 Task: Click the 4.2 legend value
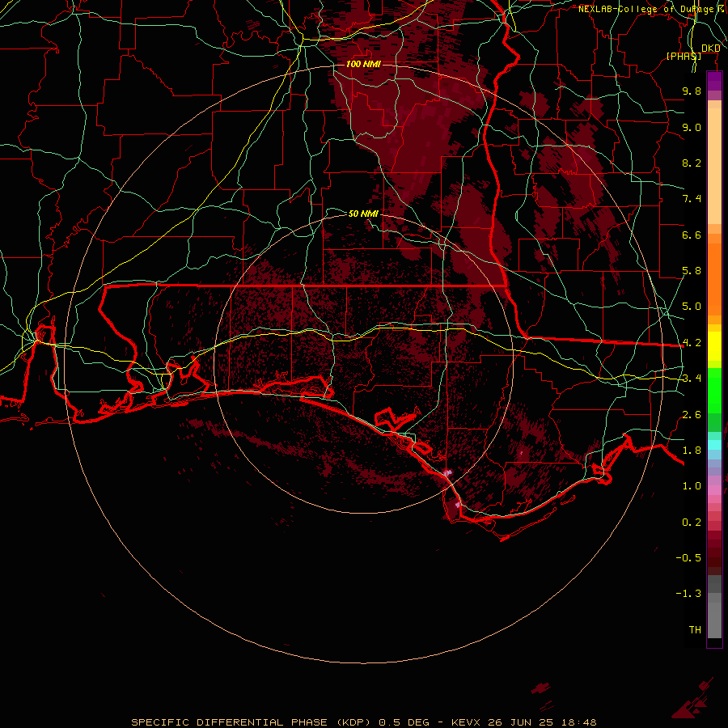click(692, 343)
